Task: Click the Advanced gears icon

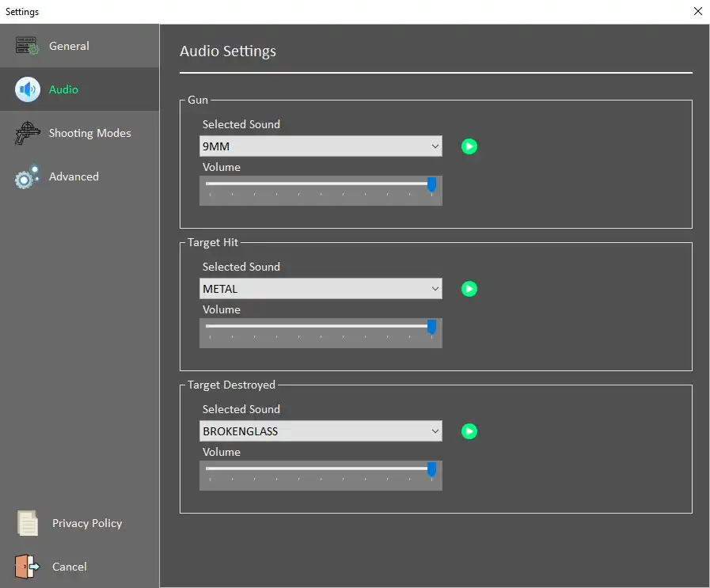Action: tap(27, 176)
